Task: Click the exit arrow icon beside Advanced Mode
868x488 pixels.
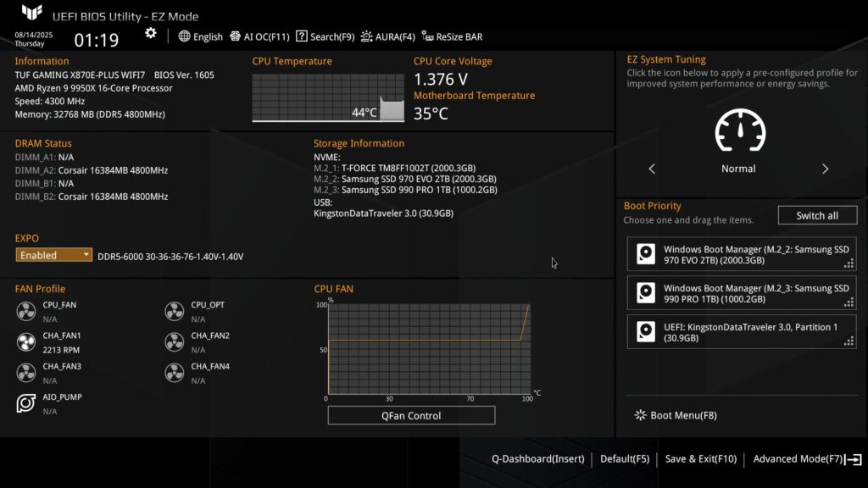Action: [x=854, y=459]
